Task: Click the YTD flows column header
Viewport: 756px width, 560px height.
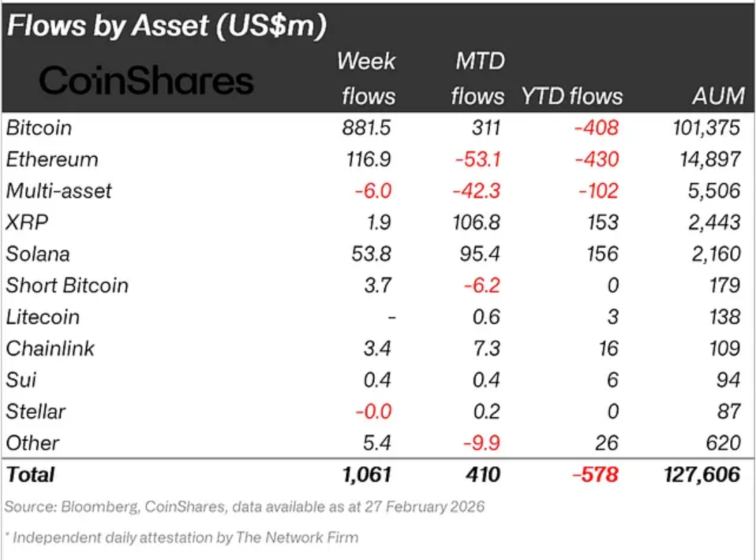Action: click(571, 96)
